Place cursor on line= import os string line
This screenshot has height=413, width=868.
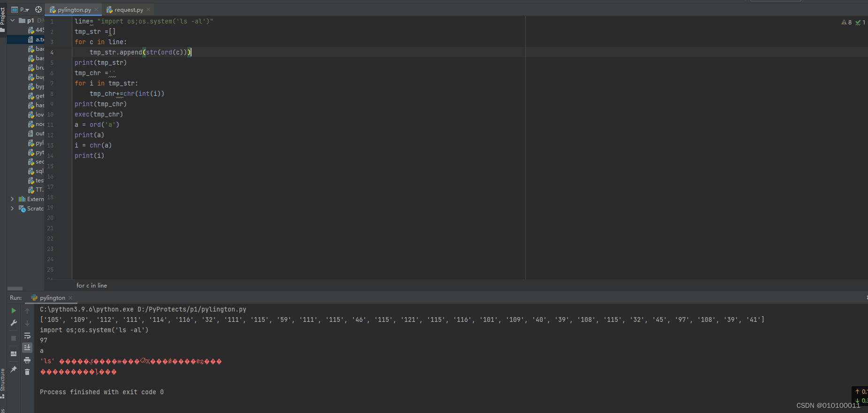pyautogui.click(x=144, y=21)
